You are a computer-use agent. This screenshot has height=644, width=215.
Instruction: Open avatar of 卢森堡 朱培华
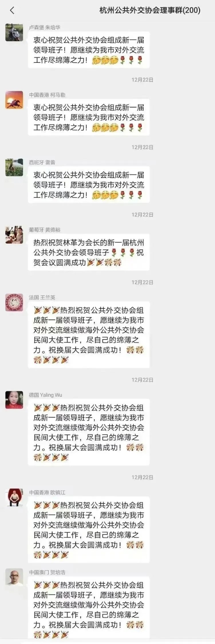click(x=14, y=32)
